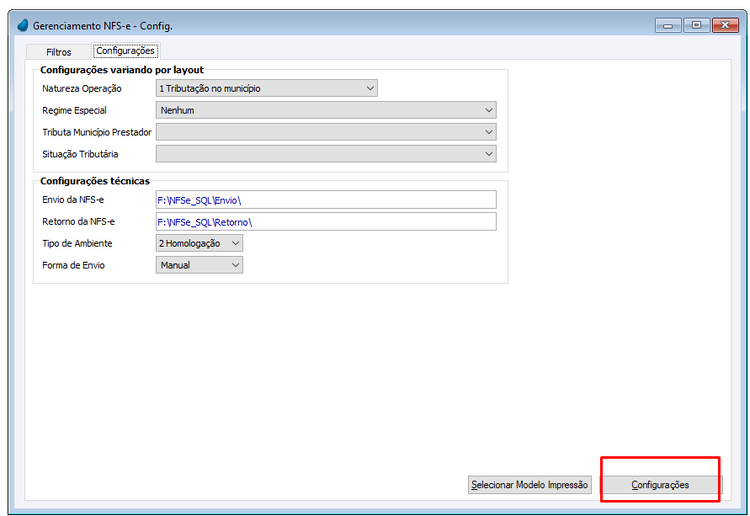The image size is (750, 516).
Task: Click the Regime Especial label
Action: pos(74,110)
